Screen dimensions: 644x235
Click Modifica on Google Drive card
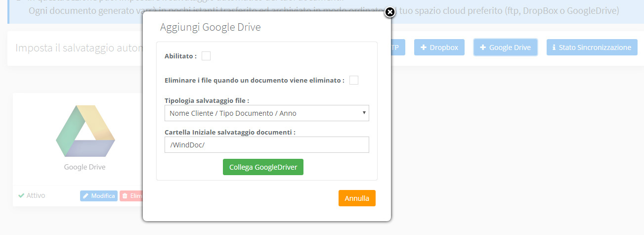[99, 196]
